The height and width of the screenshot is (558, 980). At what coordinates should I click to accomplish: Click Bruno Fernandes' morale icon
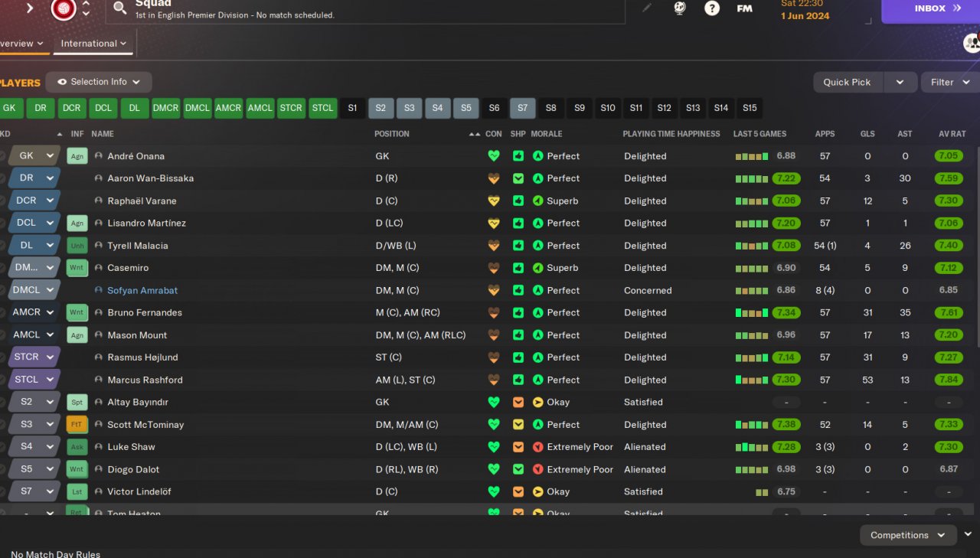pyautogui.click(x=538, y=312)
